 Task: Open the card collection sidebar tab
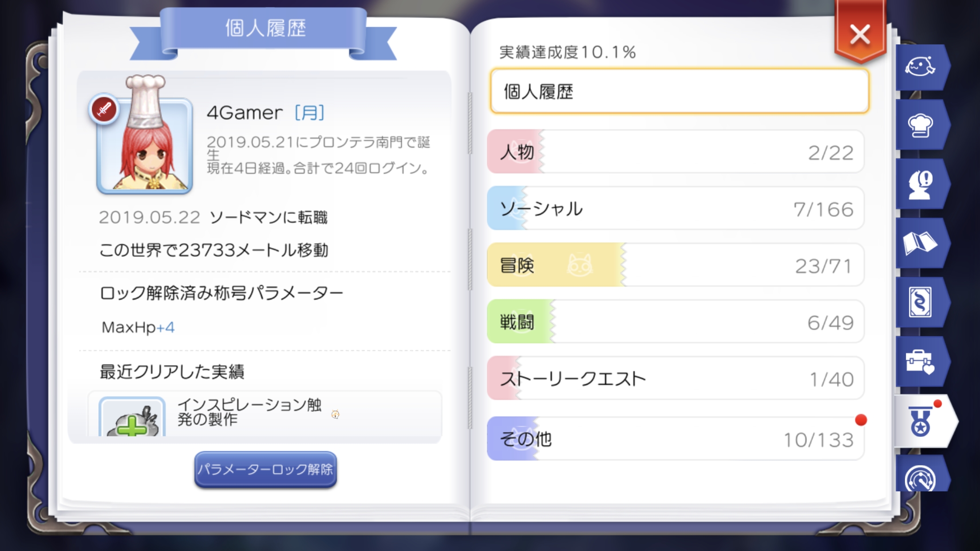click(920, 303)
